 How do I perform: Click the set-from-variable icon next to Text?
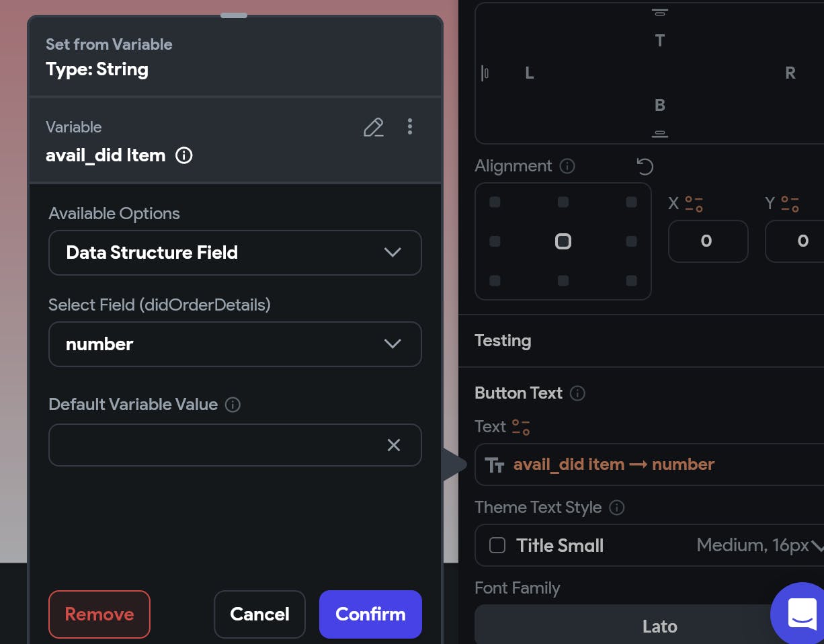[521, 427]
